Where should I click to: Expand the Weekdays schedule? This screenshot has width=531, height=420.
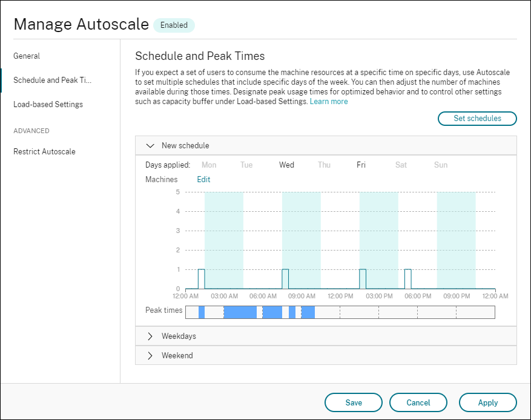click(x=179, y=336)
